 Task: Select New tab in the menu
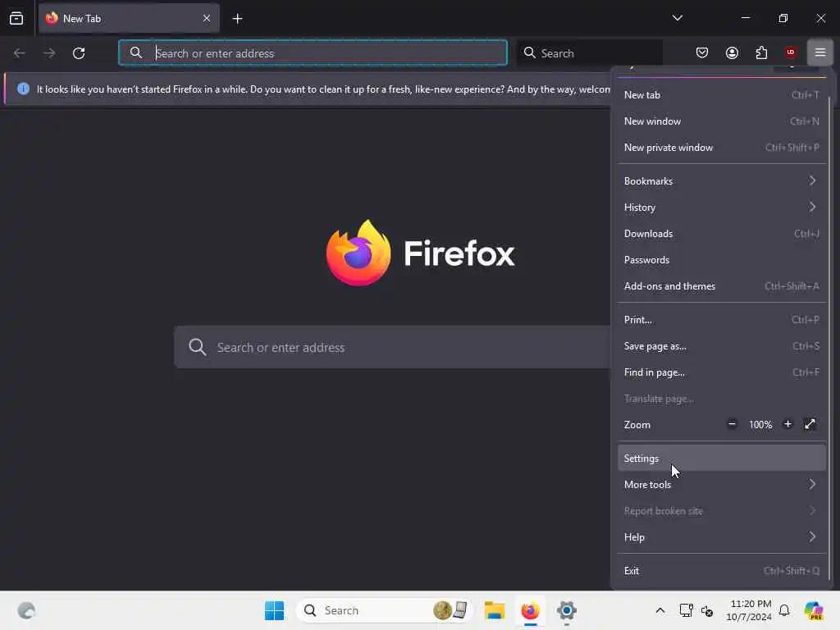[721, 95]
